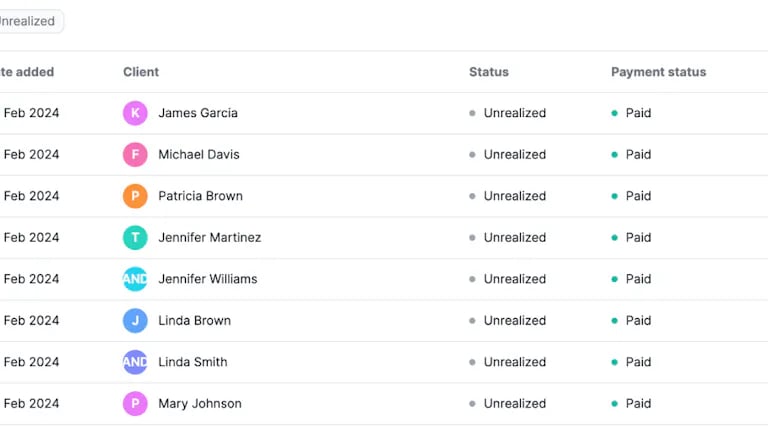Sort by the Client column header
The width and height of the screenshot is (768, 427).
pos(141,72)
